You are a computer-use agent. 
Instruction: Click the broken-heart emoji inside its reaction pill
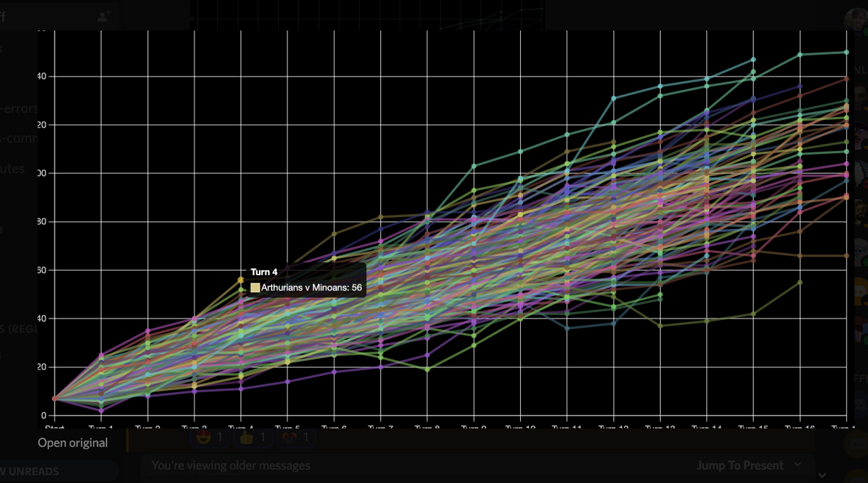click(x=290, y=437)
